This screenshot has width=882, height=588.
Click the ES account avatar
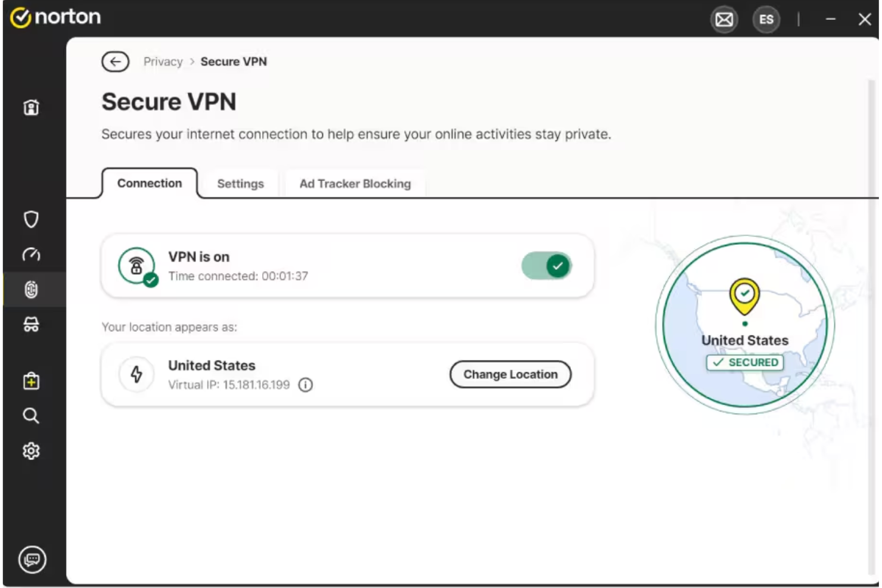766,20
